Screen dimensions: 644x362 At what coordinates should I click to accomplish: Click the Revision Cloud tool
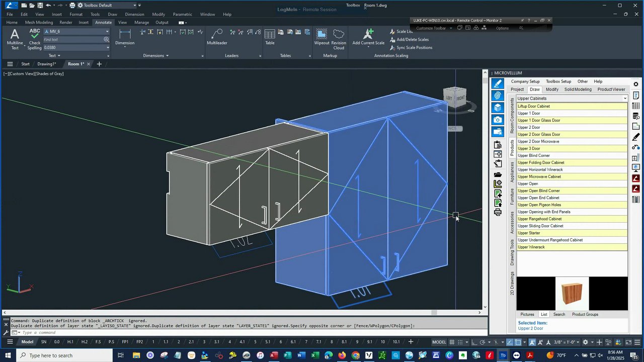point(339,39)
